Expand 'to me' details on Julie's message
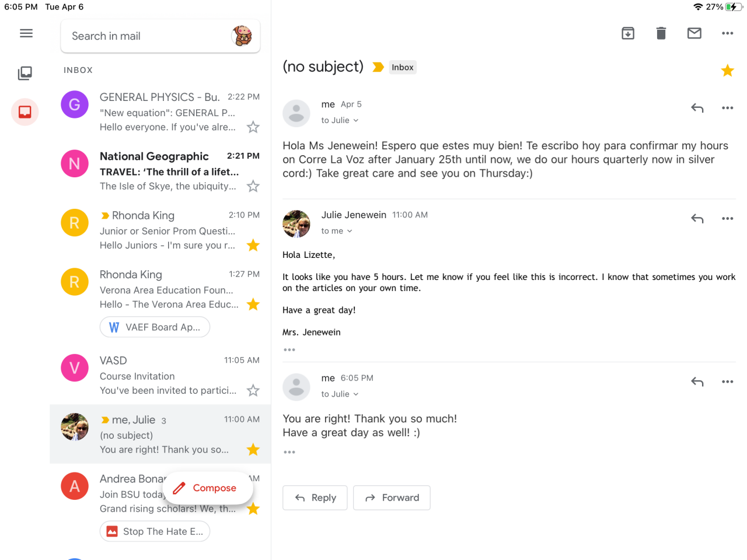This screenshot has height=560, width=747. pyautogui.click(x=337, y=232)
